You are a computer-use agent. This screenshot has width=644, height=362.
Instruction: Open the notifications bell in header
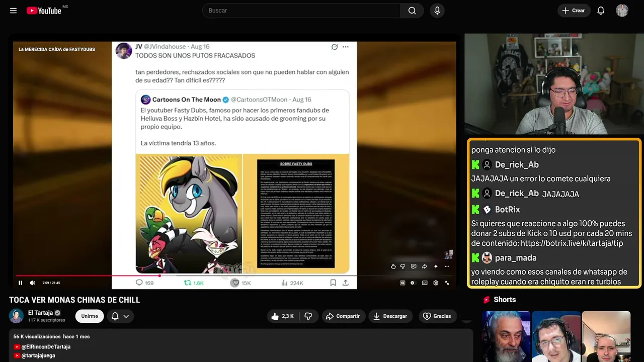[601, 11]
